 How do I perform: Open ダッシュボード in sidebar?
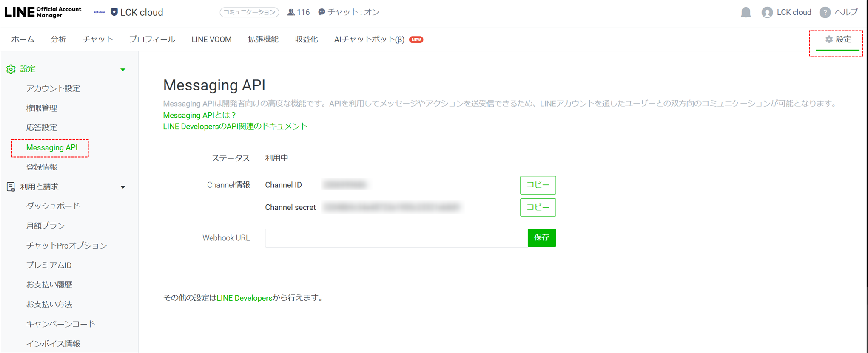coord(53,206)
